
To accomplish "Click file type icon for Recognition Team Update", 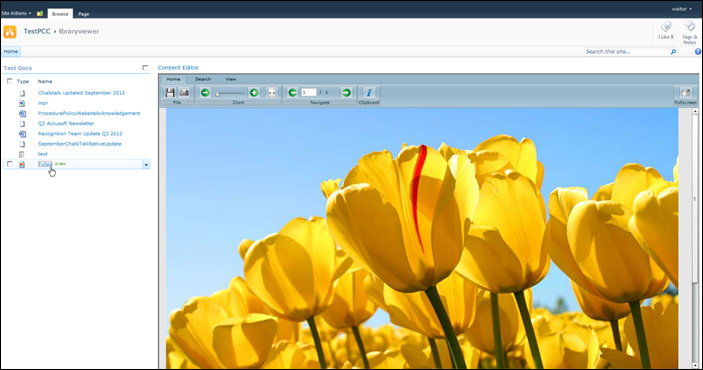I will [x=22, y=134].
